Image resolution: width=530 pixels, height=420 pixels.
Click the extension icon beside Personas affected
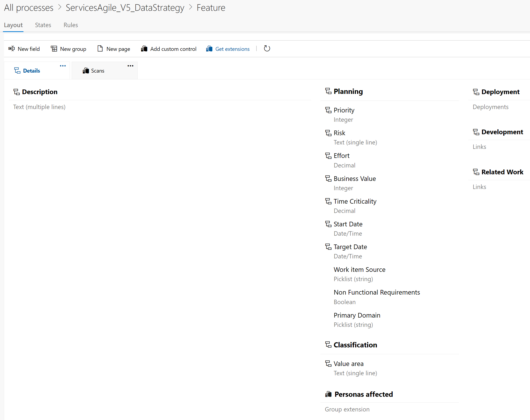328,394
